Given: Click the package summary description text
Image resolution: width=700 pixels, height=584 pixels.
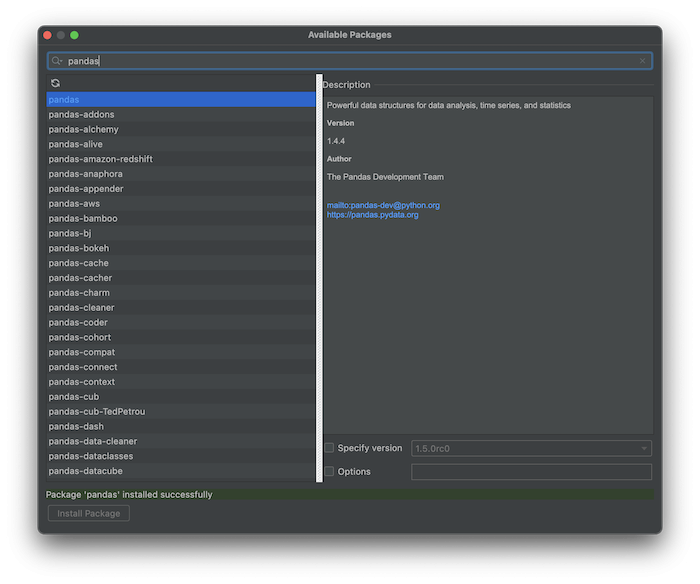Looking at the screenshot, I should pyautogui.click(x=449, y=105).
